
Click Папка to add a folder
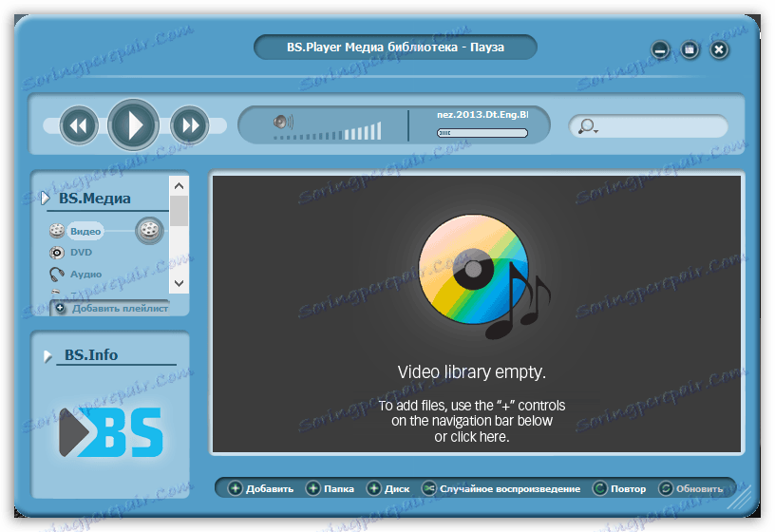331,489
